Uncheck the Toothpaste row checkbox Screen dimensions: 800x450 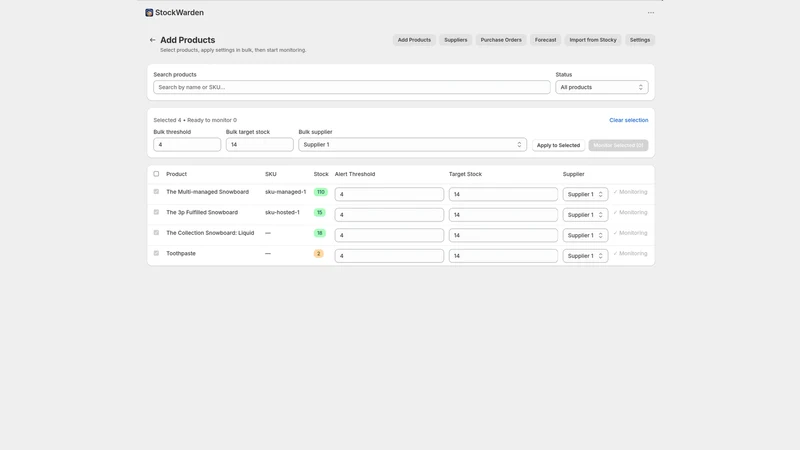pos(156,253)
